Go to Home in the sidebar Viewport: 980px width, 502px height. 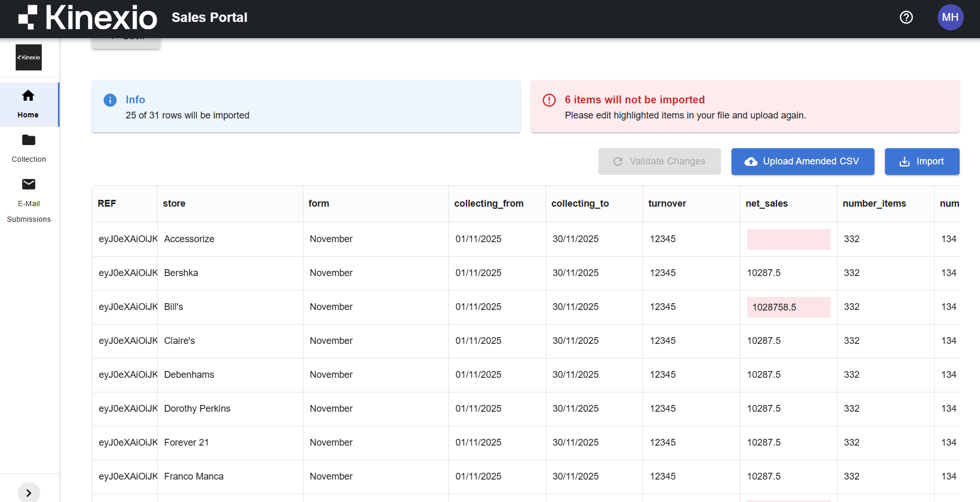pos(29,104)
